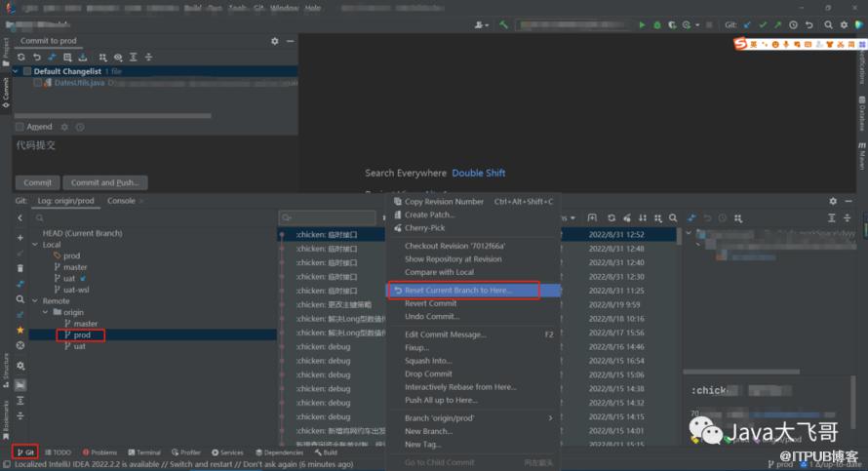
Task: Switch to the Console tab
Action: [x=121, y=201]
